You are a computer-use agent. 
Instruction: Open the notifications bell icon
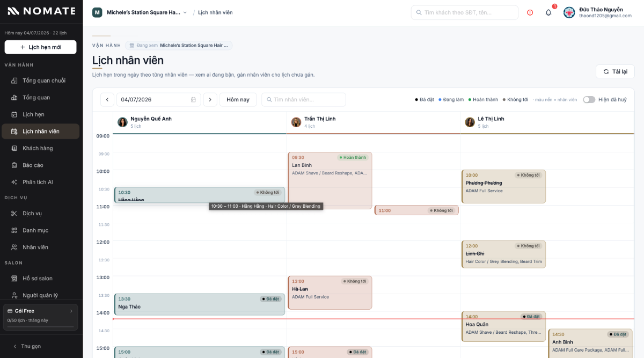tap(548, 12)
